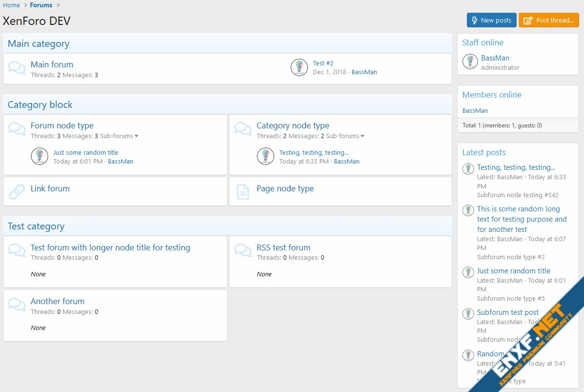The width and height of the screenshot is (584, 392).
Task: Open the Home breadcrumb link
Action: point(12,5)
